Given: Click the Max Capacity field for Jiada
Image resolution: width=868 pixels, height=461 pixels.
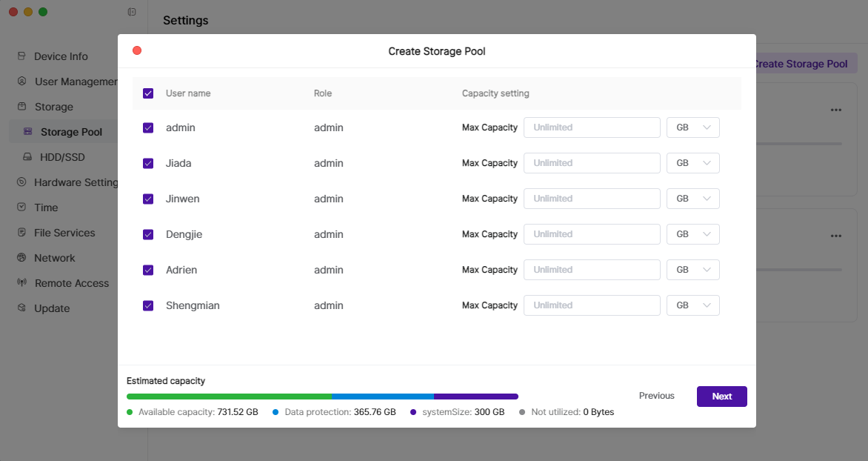Looking at the screenshot, I should (592, 163).
